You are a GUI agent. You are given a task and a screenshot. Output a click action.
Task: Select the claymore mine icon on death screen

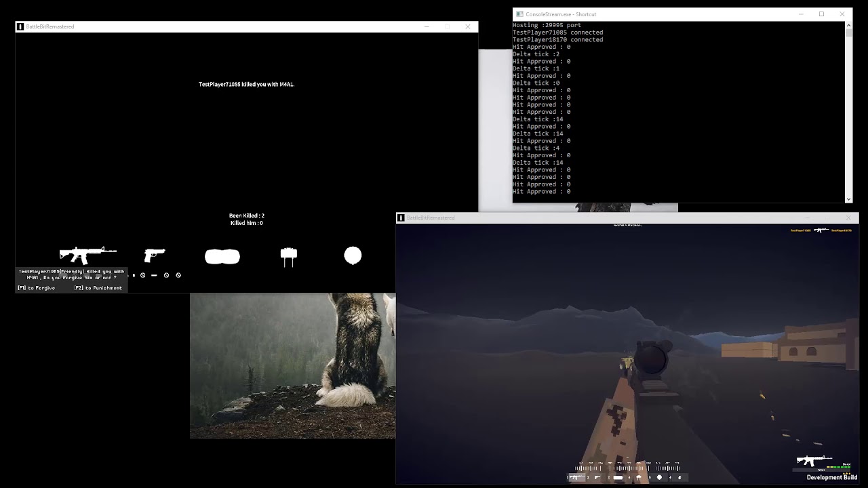pos(289,257)
